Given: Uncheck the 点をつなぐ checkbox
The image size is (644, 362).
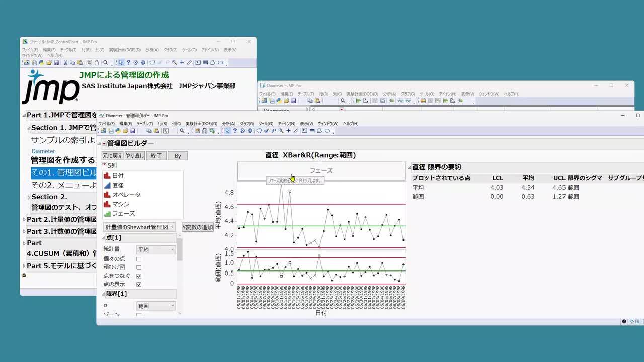Looking at the screenshot, I should click(x=139, y=276).
